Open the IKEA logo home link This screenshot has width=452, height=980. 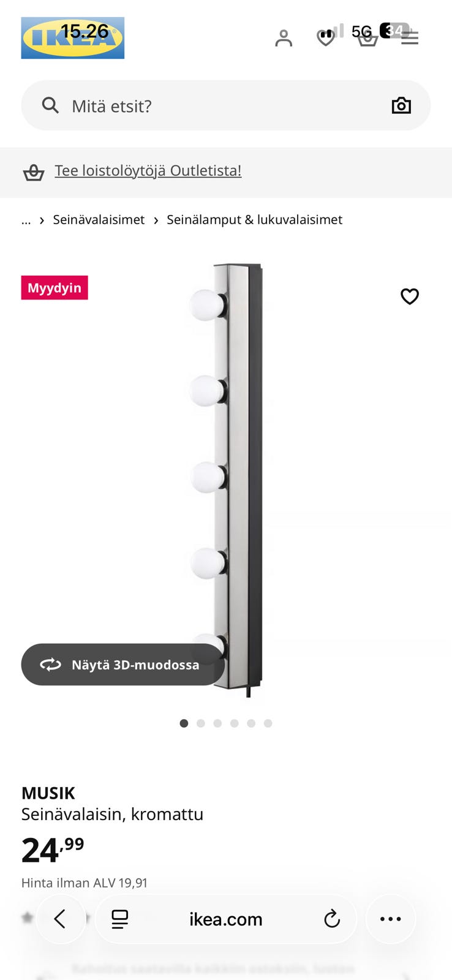[x=73, y=38]
